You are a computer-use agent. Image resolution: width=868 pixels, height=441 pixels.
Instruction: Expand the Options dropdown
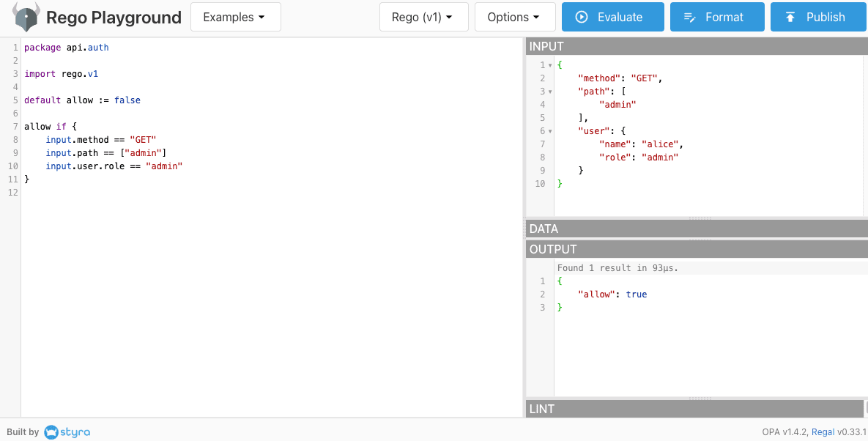[x=513, y=17]
